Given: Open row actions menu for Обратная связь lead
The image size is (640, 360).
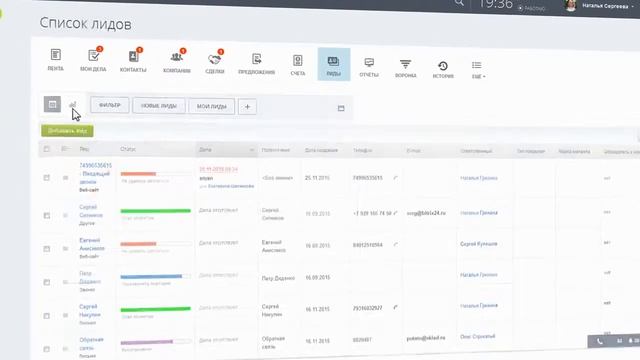Looking at the screenshot, I should (65, 349).
